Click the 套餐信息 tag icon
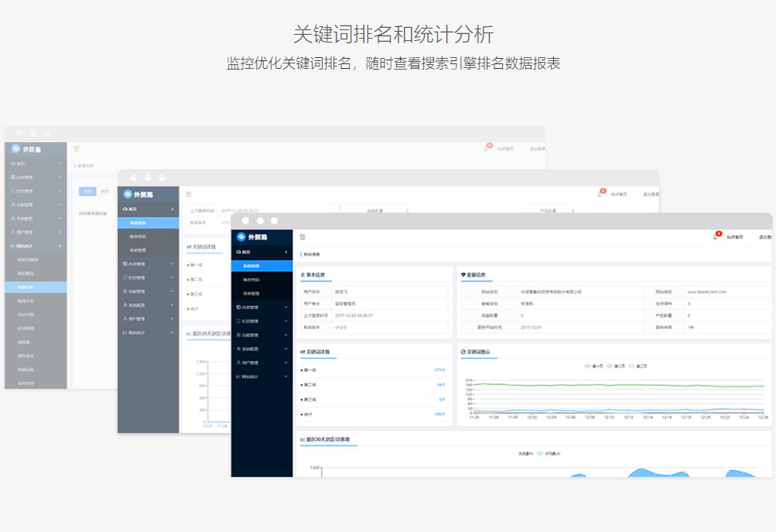Image resolution: width=776 pixels, height=532 pixels. tap(462, 275)
